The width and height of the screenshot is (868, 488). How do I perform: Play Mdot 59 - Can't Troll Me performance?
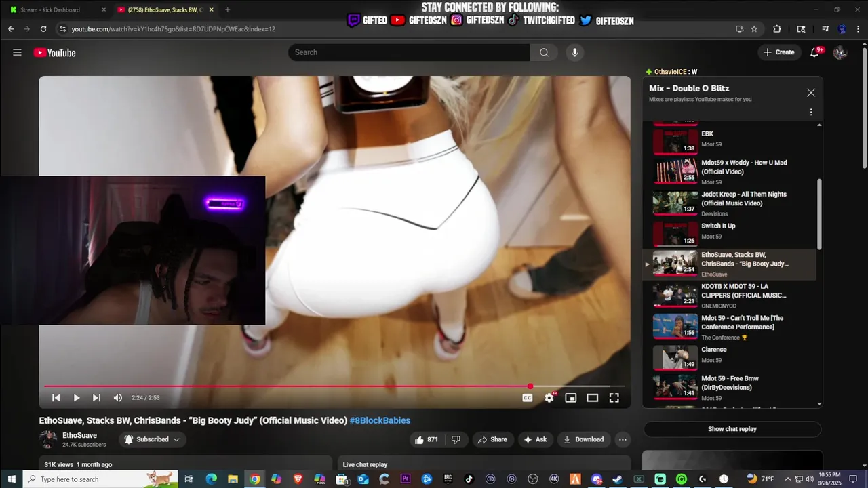[x=730, y=327]
